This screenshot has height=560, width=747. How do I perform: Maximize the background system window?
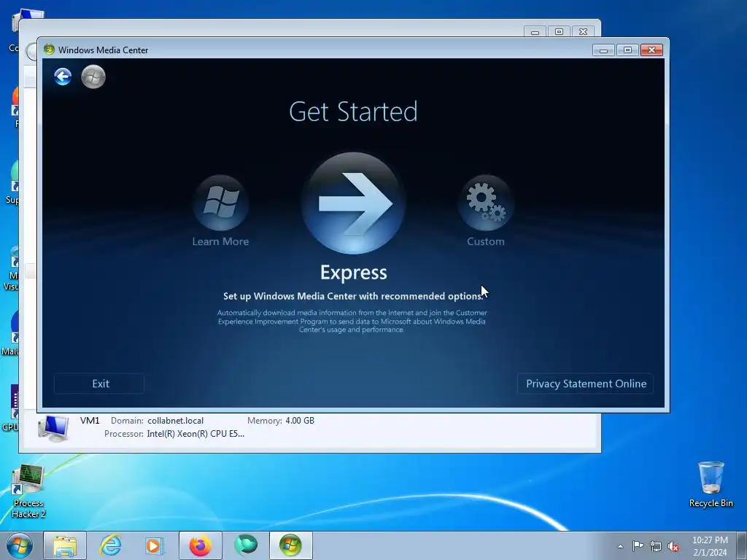tap(559, 31)
